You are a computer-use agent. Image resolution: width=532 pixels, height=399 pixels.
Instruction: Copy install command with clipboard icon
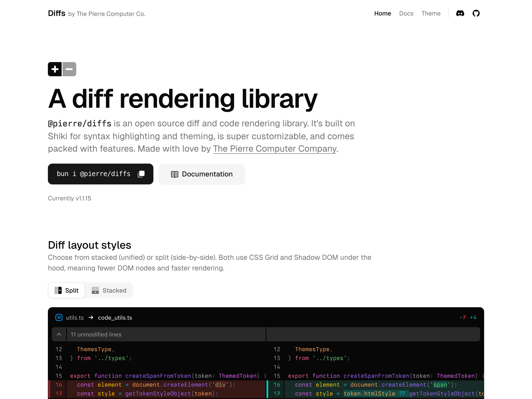pyautogui.click(x=141, y=174)
